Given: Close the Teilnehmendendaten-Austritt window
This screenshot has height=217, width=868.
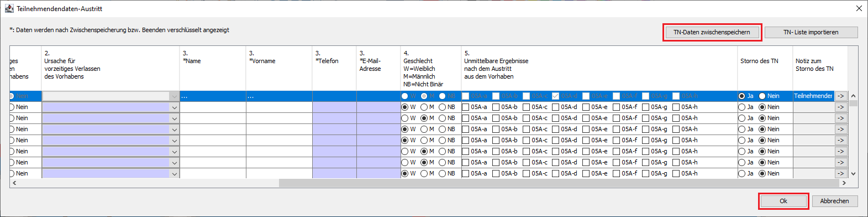Looking at the screenshot, I should click(859, 8).
